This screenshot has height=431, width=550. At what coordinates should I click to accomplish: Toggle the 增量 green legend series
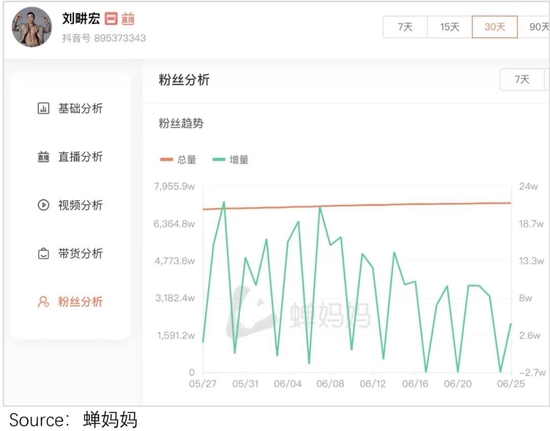click(x=230, y=160)
